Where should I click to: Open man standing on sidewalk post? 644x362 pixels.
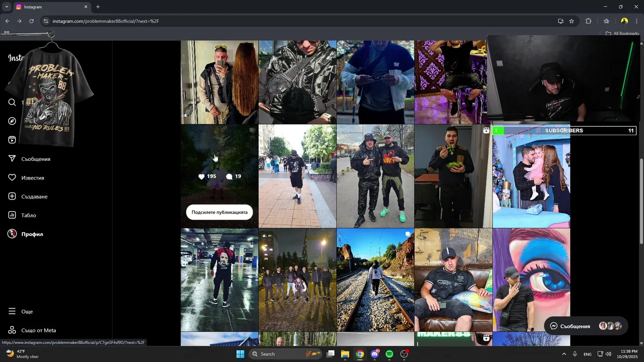[x=297, y=176]
